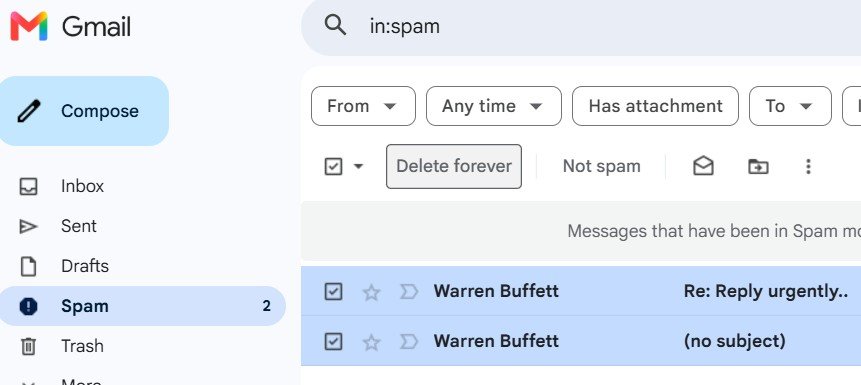
Task: Click the Delete forever button
Action: click(x=454, y=166)
